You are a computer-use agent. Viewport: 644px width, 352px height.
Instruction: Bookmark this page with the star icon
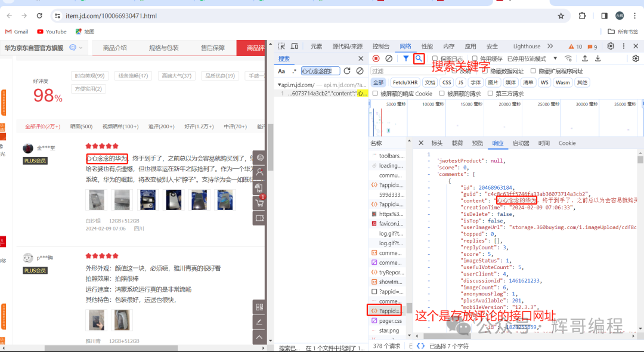coord(561,16)
